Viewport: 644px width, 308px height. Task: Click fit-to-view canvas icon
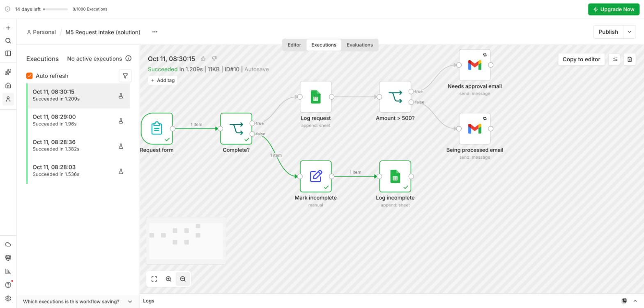(154, 279)
